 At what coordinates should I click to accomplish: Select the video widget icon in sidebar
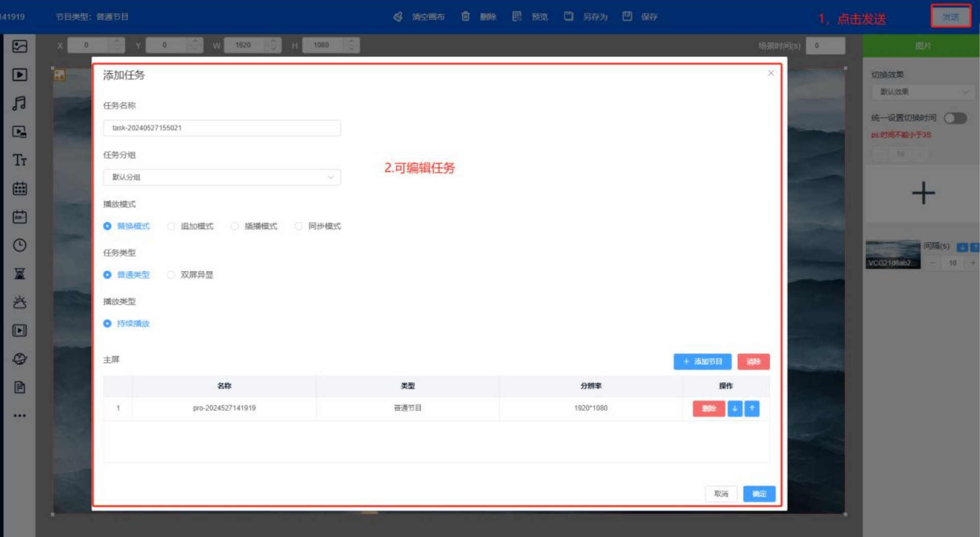point(19,75)
